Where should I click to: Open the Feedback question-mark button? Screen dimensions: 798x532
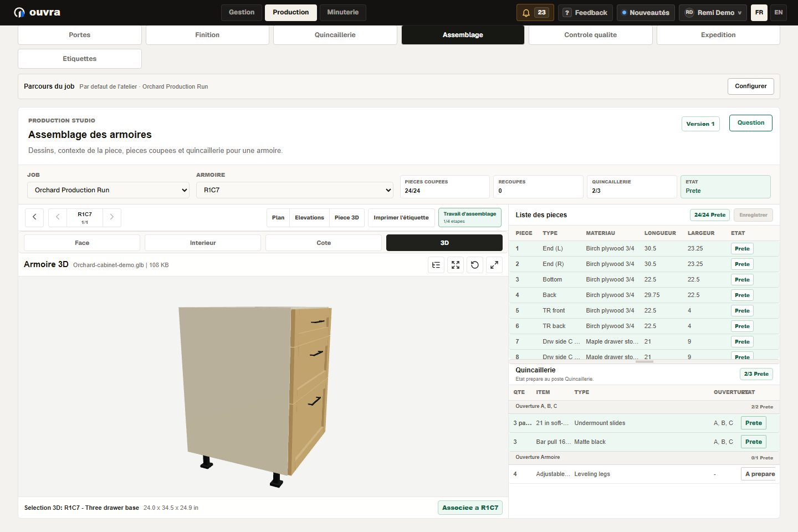click(585, 12)
